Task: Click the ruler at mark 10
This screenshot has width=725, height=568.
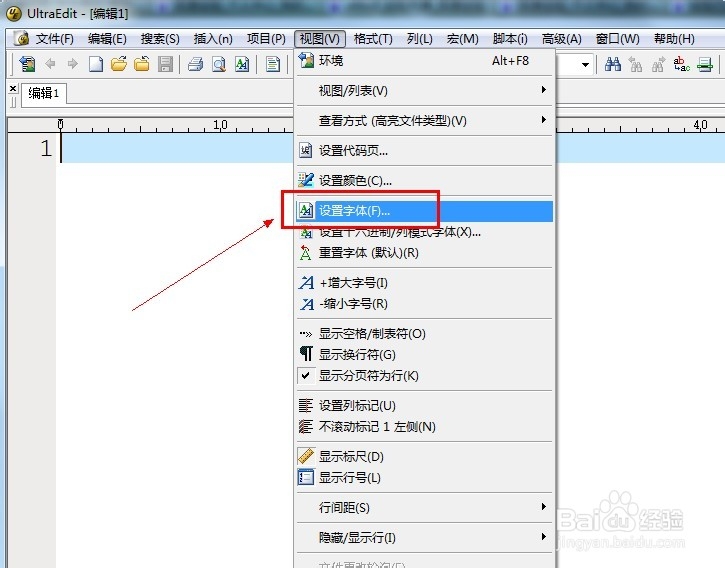Action: 220,124
